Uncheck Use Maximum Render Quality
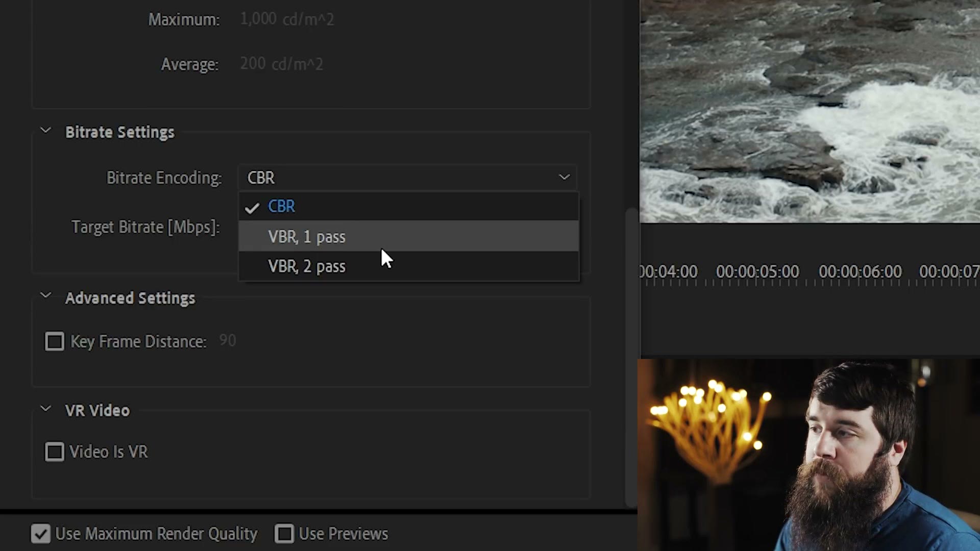The image size is (980, 551). pyautogui.click(x=40, y=534)
